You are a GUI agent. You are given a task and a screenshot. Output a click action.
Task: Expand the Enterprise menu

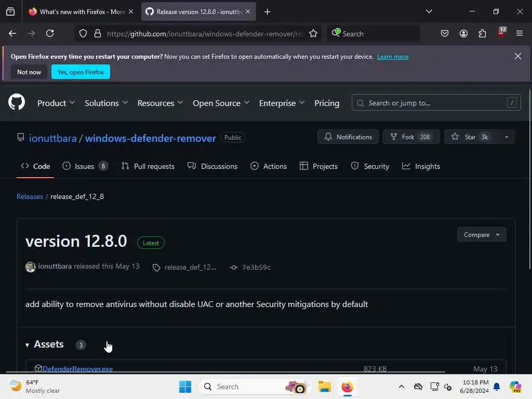point(282,103)
